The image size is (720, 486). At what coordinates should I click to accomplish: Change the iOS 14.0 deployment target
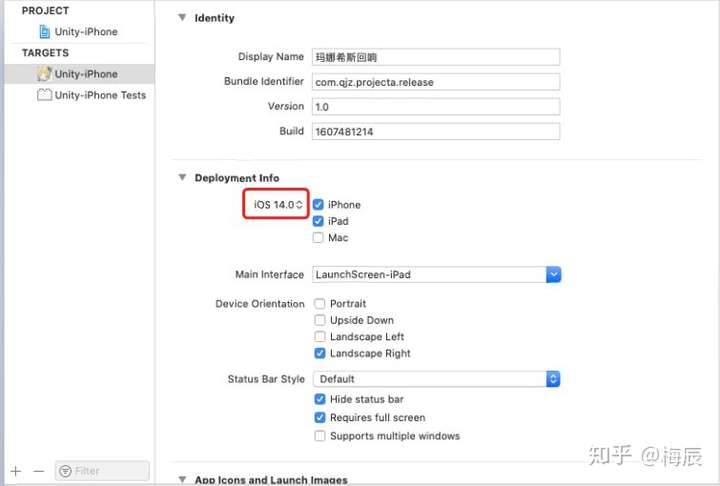278,204
